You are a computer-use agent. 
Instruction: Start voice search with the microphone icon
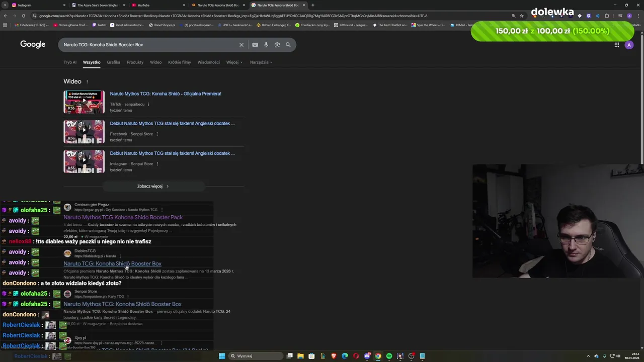(266, 45)
